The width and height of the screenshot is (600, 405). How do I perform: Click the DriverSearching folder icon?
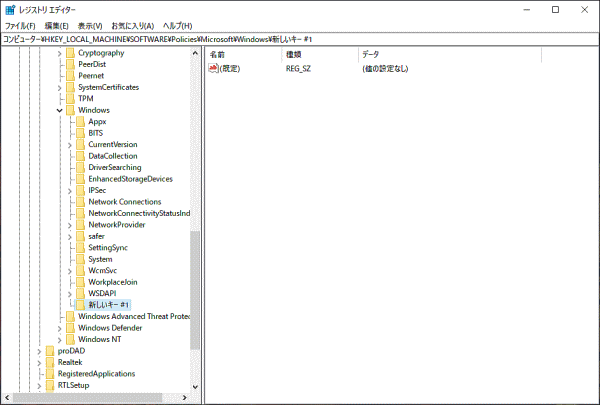(x=80, y=168)
